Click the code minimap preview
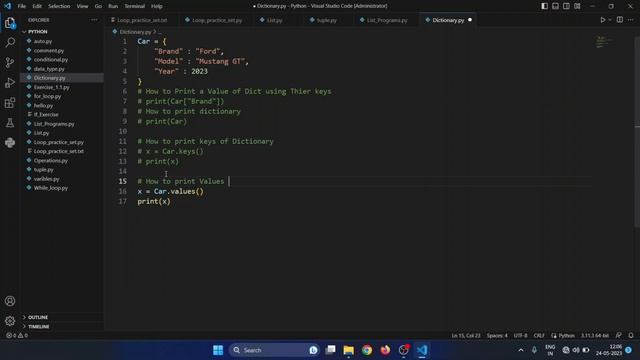The image size is (640, 360). (603, 42)
